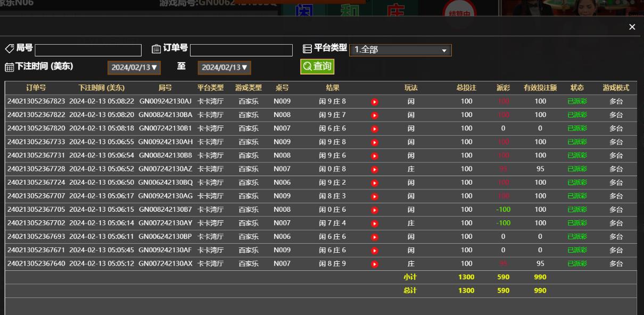
Task: Click the 有效投注额 column header
Action: click(540, 88)
